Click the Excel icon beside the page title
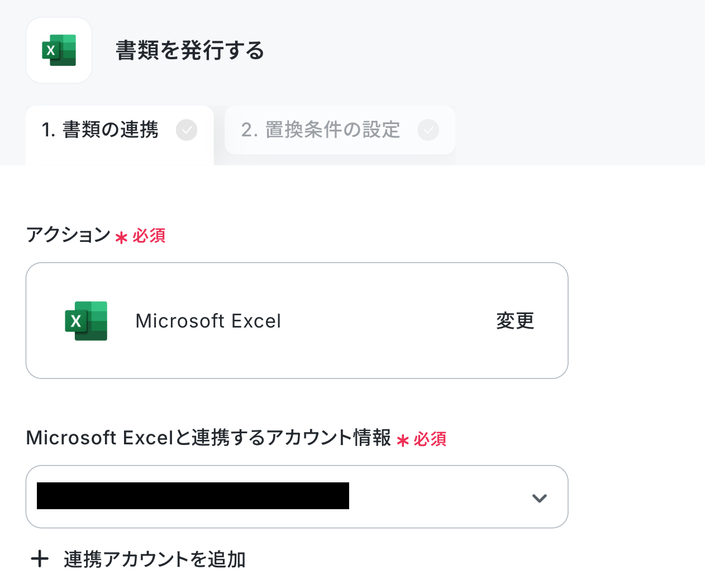This screenshot has height=588, width=705. [59, 50]
